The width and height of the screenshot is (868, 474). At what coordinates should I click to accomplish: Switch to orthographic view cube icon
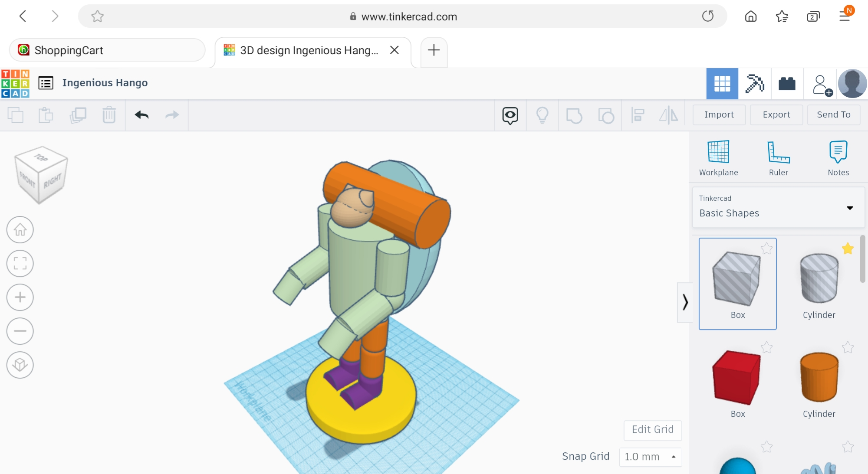(x=20, y=365)
